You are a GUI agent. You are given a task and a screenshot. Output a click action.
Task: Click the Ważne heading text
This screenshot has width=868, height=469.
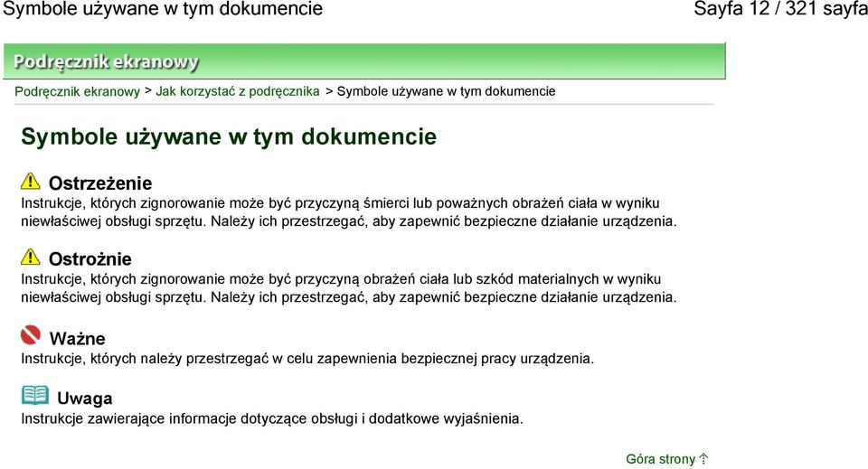click(77, 338)
